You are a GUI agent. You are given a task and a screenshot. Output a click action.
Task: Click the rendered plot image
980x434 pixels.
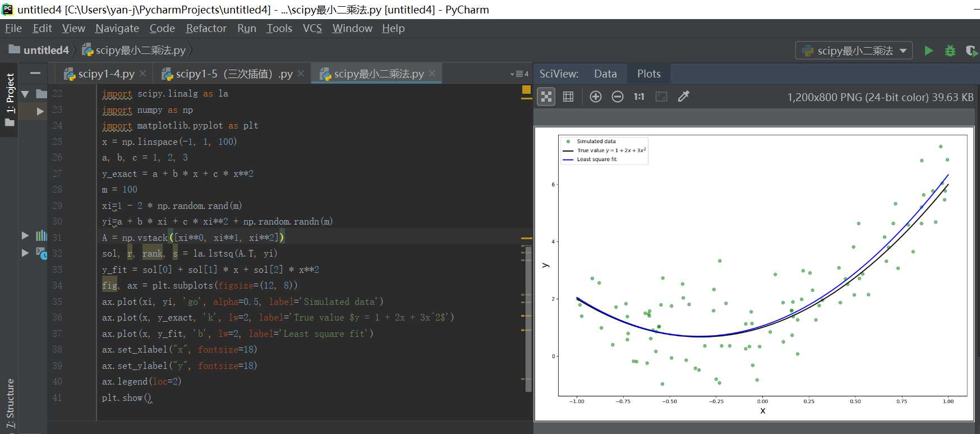pos(754,273)
